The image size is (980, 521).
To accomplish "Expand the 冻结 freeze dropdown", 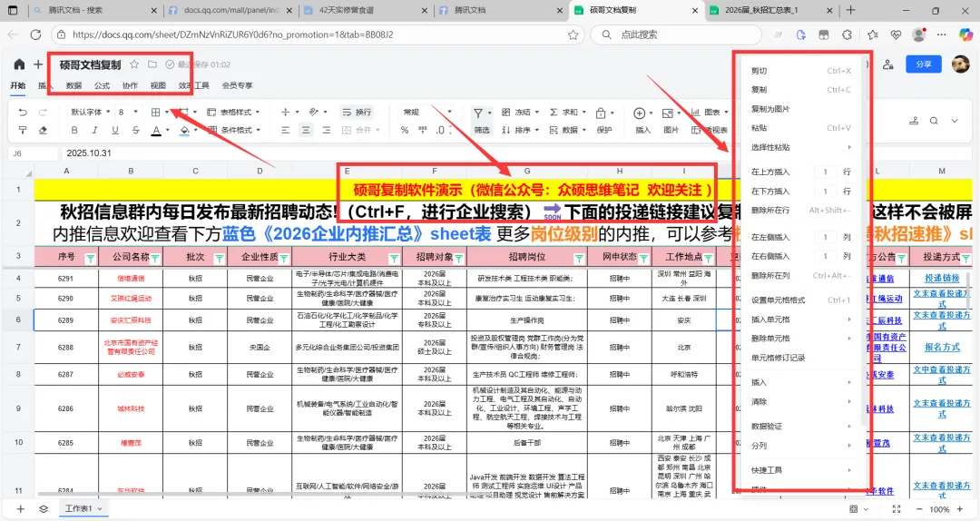I will [535, 112].
